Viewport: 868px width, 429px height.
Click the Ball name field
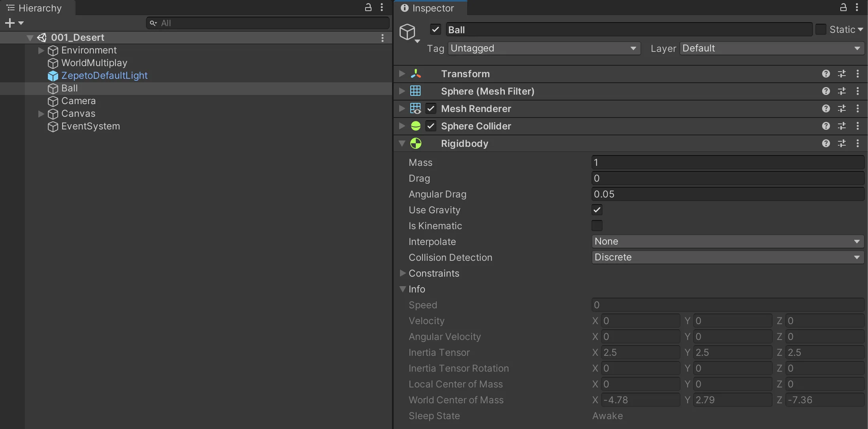[629, 30]
